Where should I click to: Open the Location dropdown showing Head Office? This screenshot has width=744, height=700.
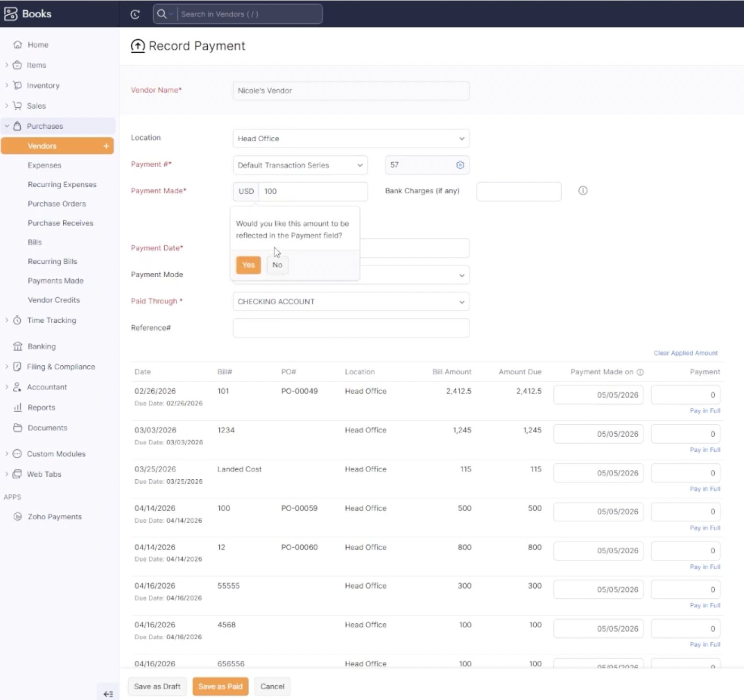[x=351, y=138]
